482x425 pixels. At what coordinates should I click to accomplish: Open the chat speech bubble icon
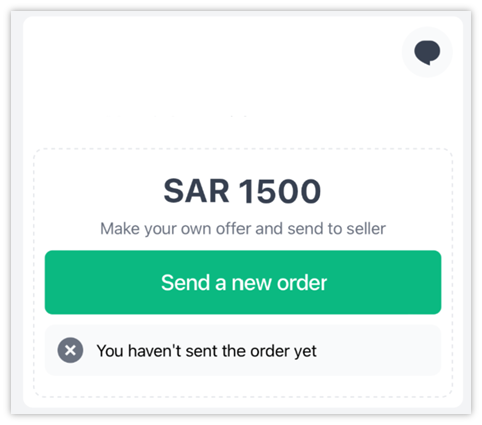(427, 52)
